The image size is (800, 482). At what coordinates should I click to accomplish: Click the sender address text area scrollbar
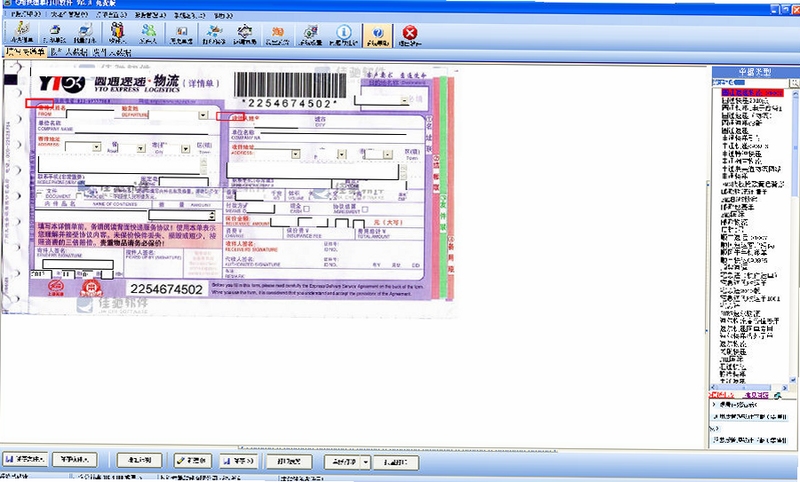click(x=203, y=166)
